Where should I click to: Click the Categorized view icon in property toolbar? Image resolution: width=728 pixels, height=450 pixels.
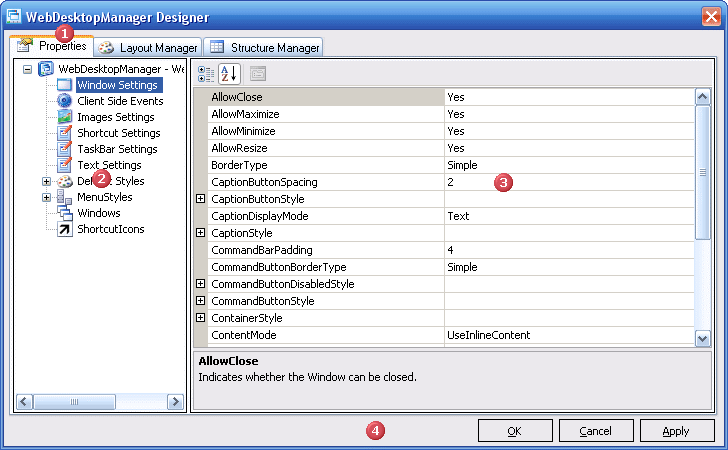[x=206, y=73]
